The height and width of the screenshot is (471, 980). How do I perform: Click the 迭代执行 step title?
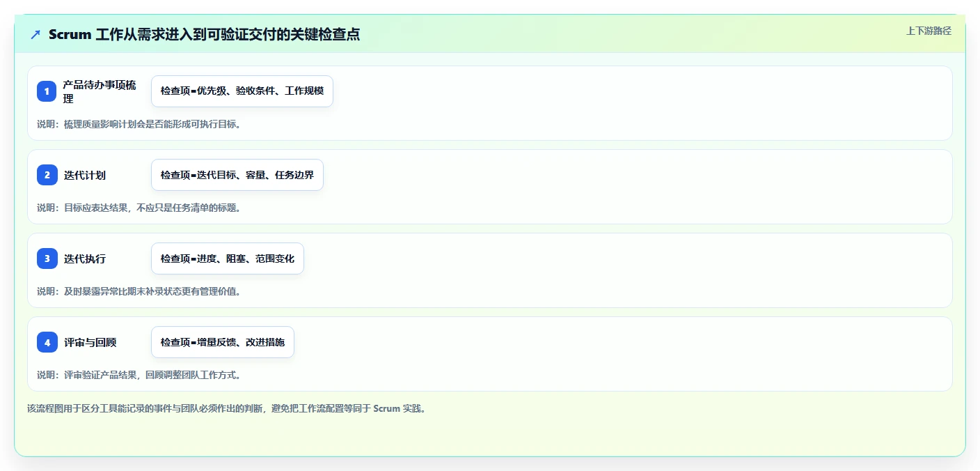click(85, 258)
